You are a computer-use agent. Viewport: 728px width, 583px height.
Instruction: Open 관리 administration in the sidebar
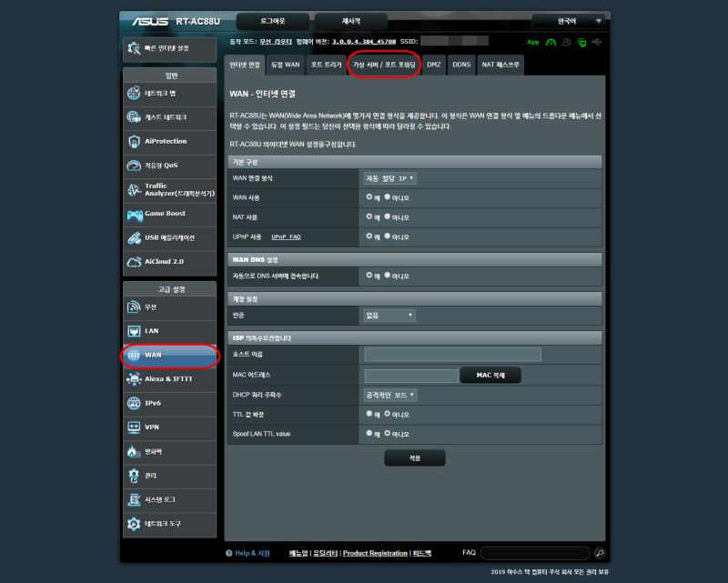click(x=169, y=477)
